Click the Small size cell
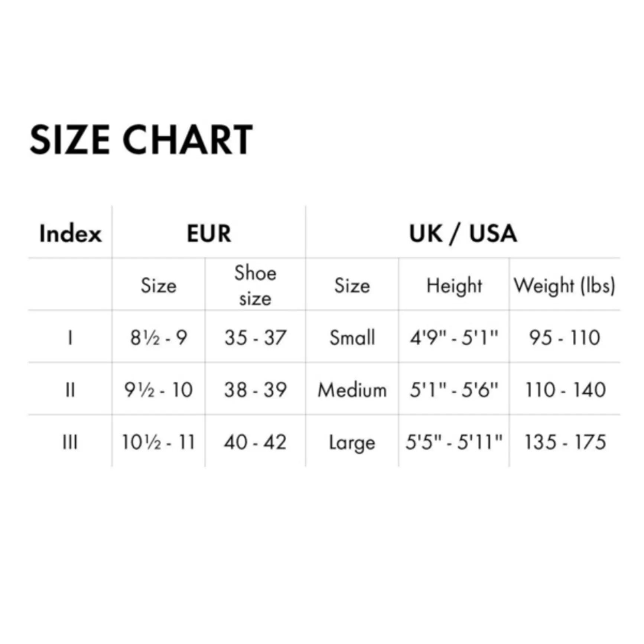644x644 pixels. click(352, 338)
